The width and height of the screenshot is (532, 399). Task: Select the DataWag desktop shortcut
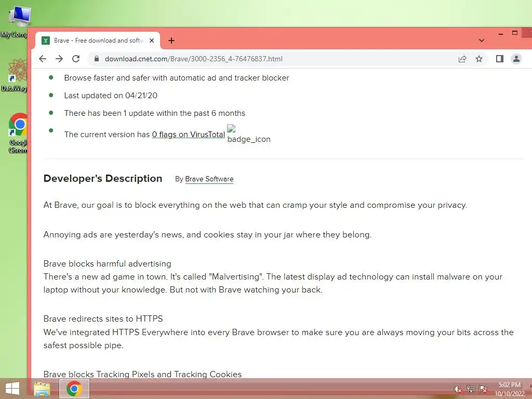15,75
